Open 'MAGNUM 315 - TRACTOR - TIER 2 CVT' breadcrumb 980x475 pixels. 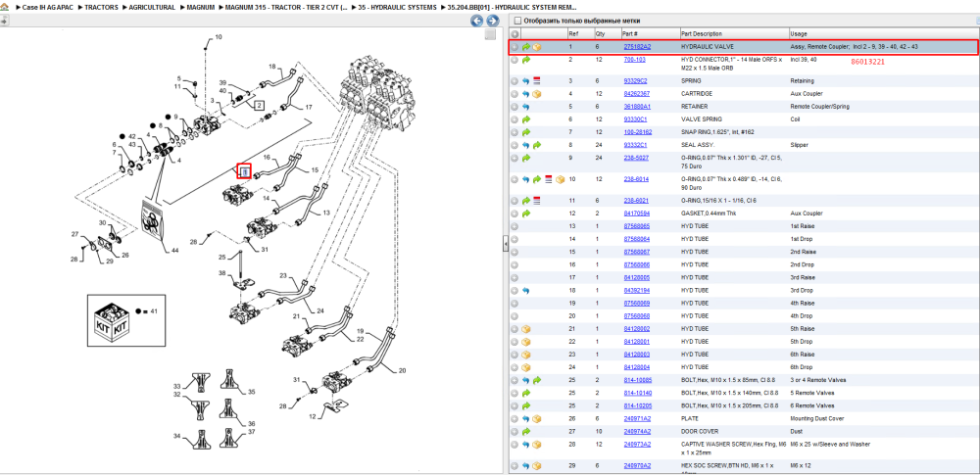286,7
